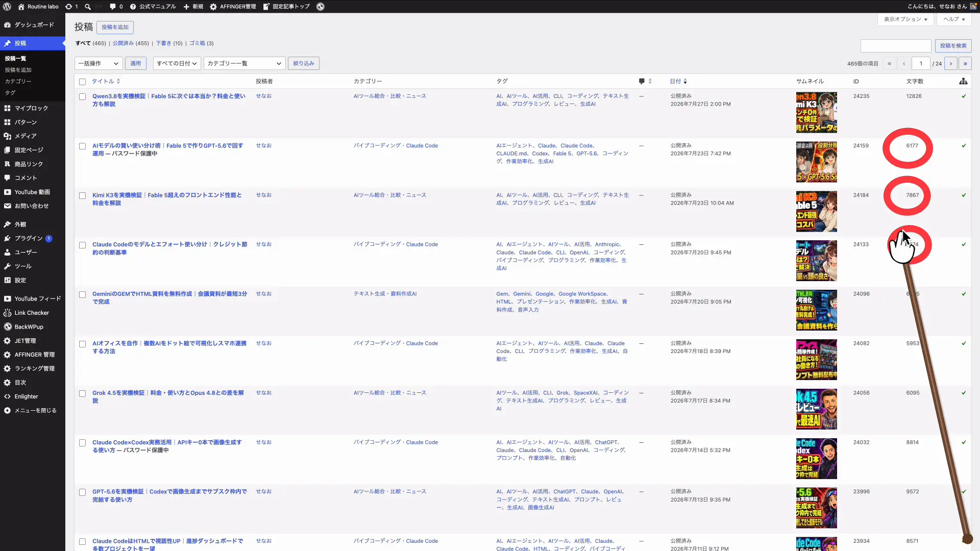Go to next page of posts

click(950, 64)
